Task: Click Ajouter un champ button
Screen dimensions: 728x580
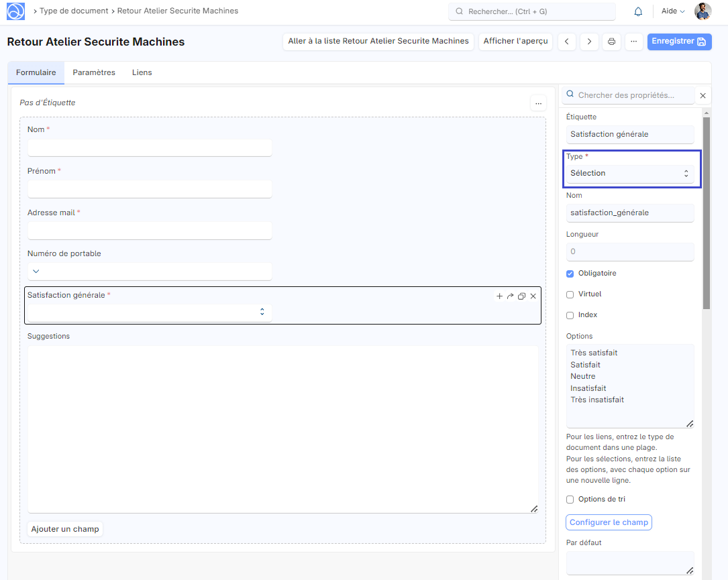Action: [x=65, y=529]
